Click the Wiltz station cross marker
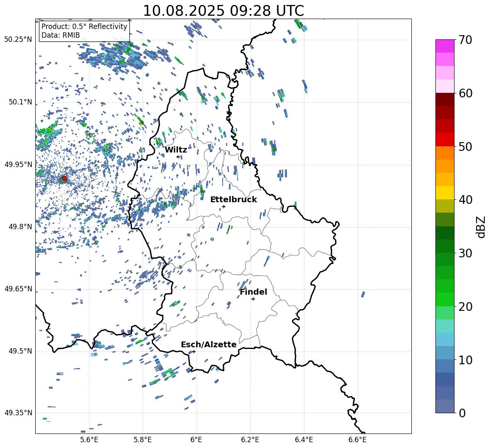This screenshot has width=491, height=448. tap(178, 157)
